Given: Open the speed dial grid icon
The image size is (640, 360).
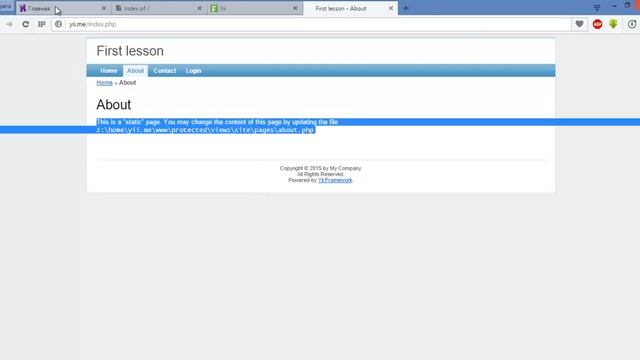Looking at the screenshot, I should pos(42,24).
